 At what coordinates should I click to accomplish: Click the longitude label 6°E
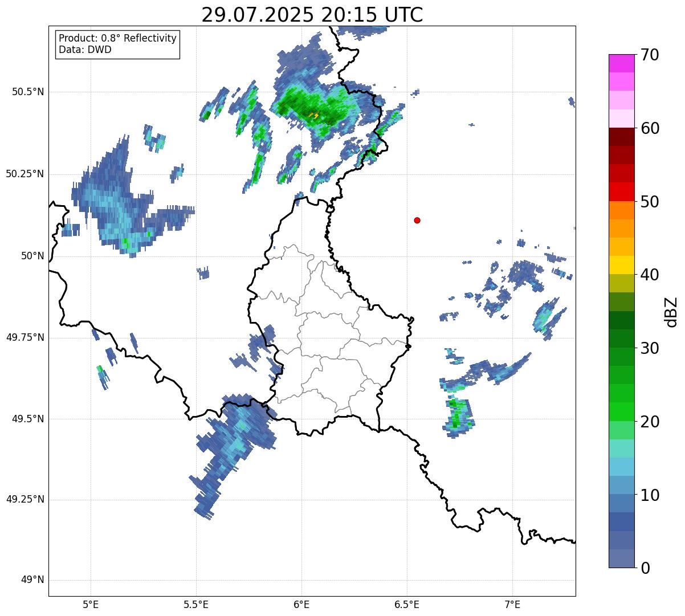pyautogui.click(x=301, y=604)
